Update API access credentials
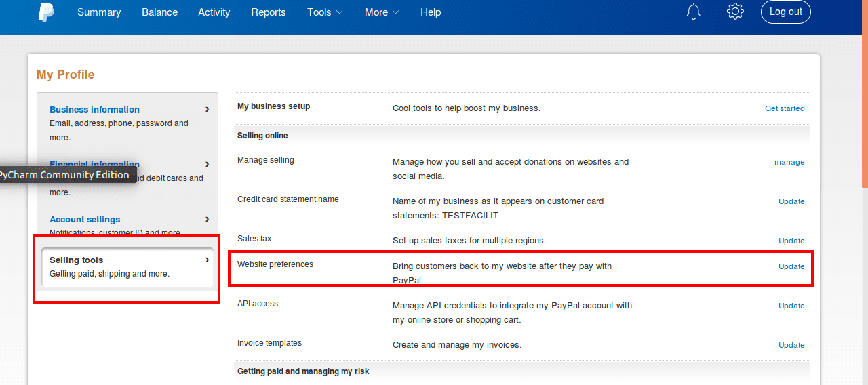The width and height of the screenshot is (868, 385). (791, 306)
